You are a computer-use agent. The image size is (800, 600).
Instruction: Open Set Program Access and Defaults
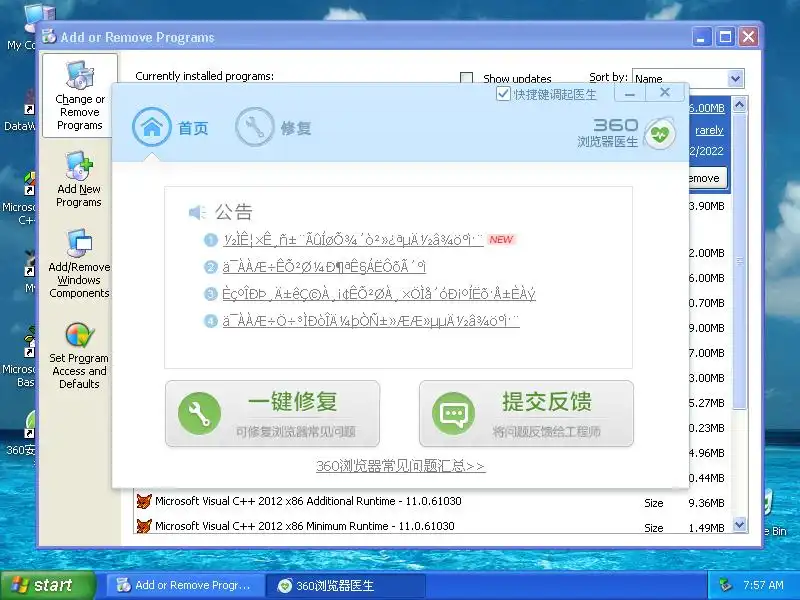click(79, 356)
